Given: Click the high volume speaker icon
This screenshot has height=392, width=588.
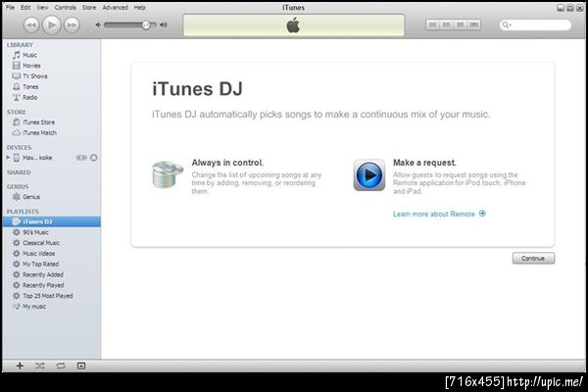Looking at the screenshot, I should coord(164,25).
